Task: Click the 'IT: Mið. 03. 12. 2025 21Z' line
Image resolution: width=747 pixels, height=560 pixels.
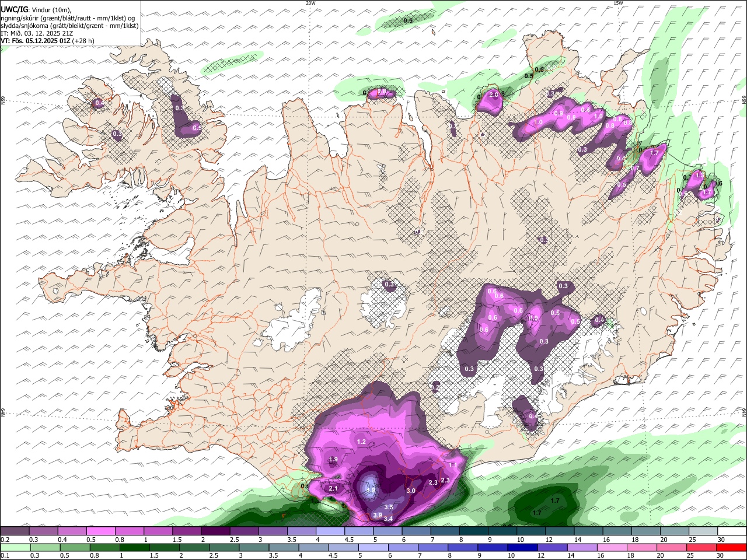Action: click(x=37, y=33)
